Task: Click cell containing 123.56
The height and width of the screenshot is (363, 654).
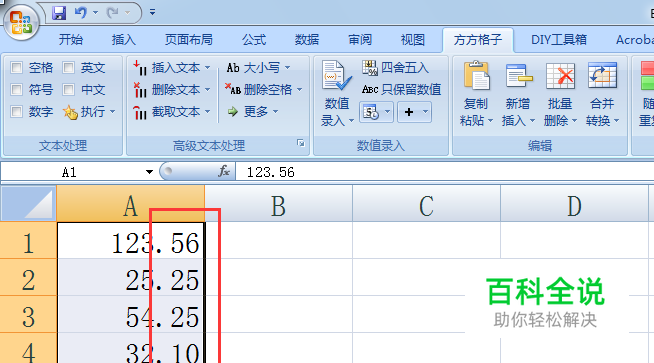Action: tap(131, 240)
